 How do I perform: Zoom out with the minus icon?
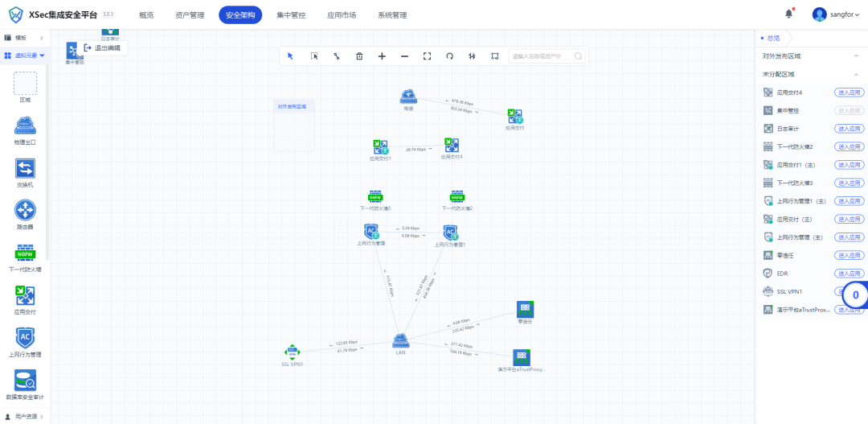[x=404, y=56]
